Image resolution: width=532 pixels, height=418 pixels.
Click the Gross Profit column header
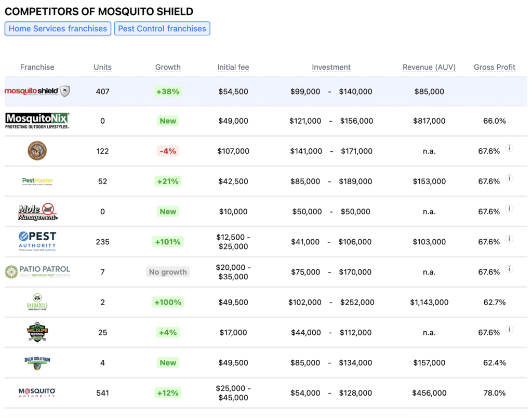[495, 67]
